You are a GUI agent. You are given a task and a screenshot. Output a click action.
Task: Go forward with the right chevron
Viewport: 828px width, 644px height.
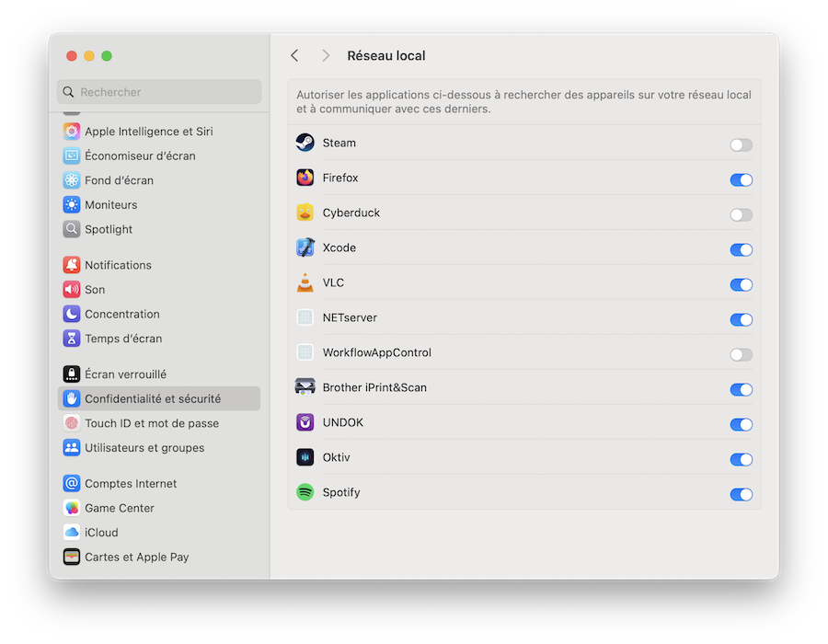pos(326,55)
